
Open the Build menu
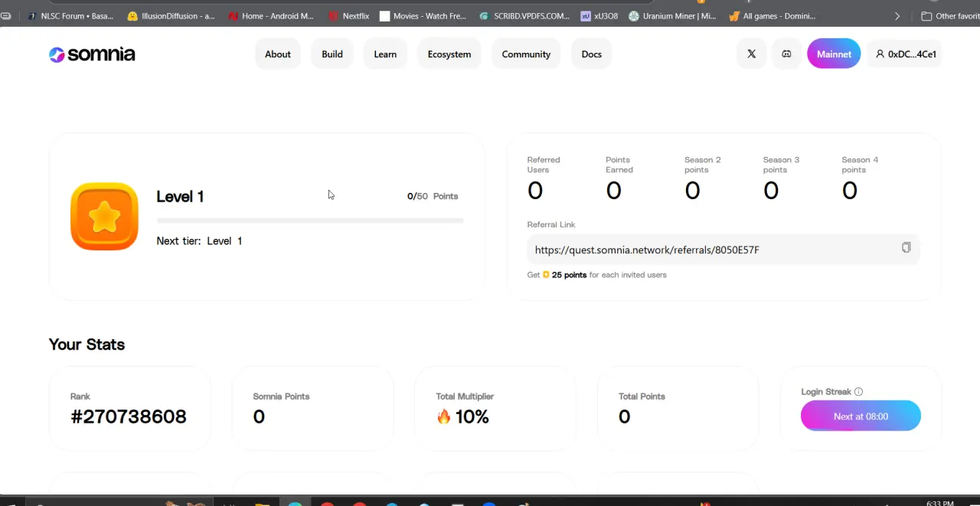coord(332,54)
